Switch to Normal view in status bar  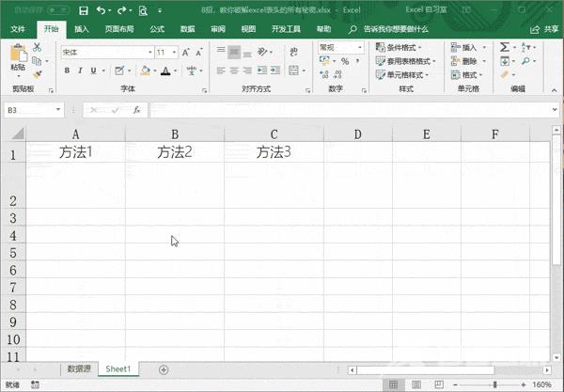tap(394, 384)
